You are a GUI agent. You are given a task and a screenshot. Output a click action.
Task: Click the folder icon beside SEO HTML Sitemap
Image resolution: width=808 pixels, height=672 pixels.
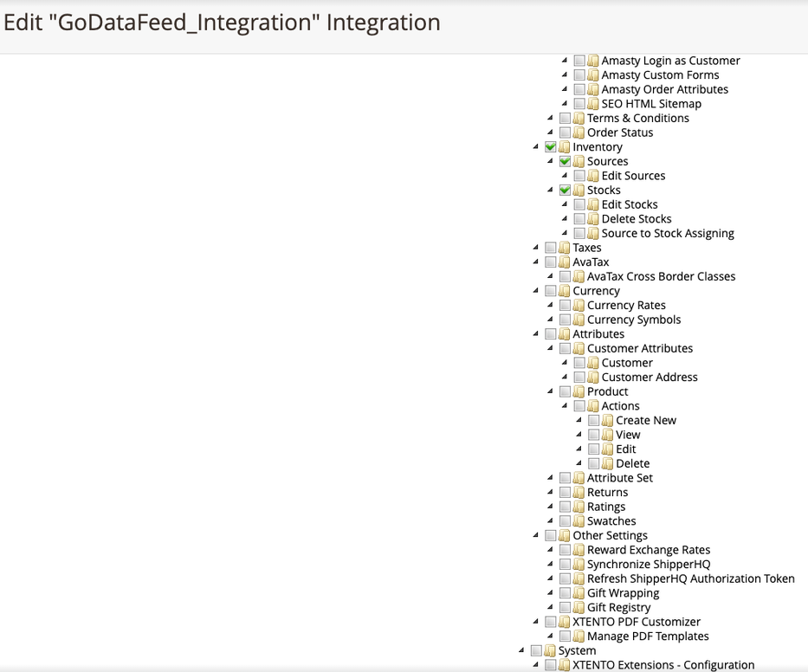tap(593, 104)
